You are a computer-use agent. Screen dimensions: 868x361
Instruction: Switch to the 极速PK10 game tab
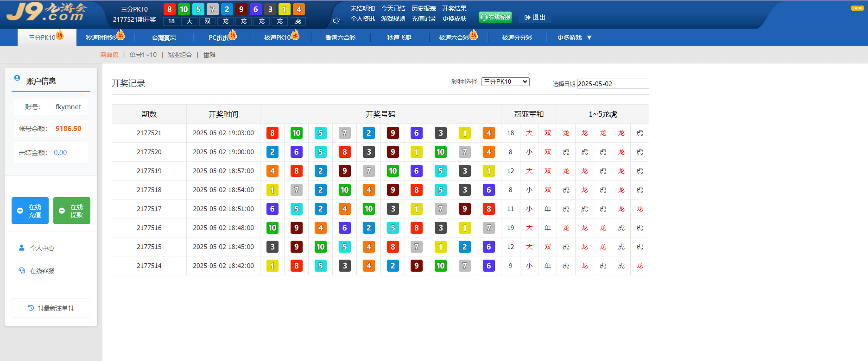277,37
